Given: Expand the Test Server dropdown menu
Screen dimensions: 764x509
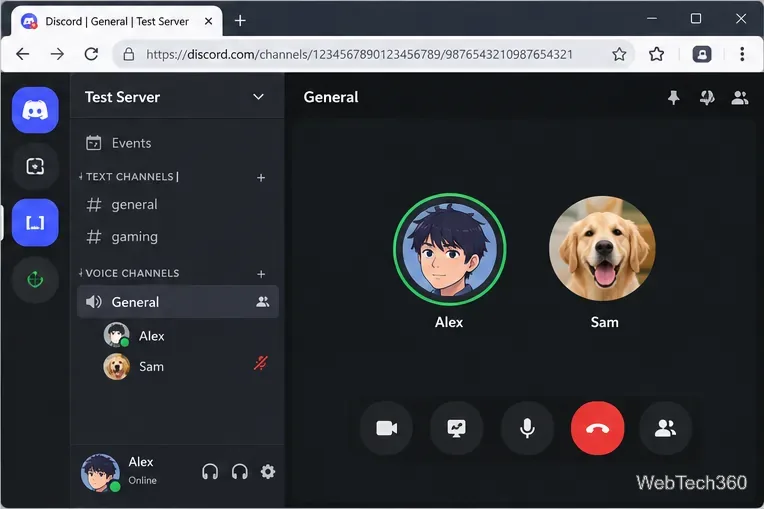Looking at the screenshot, I should (258, 97).
